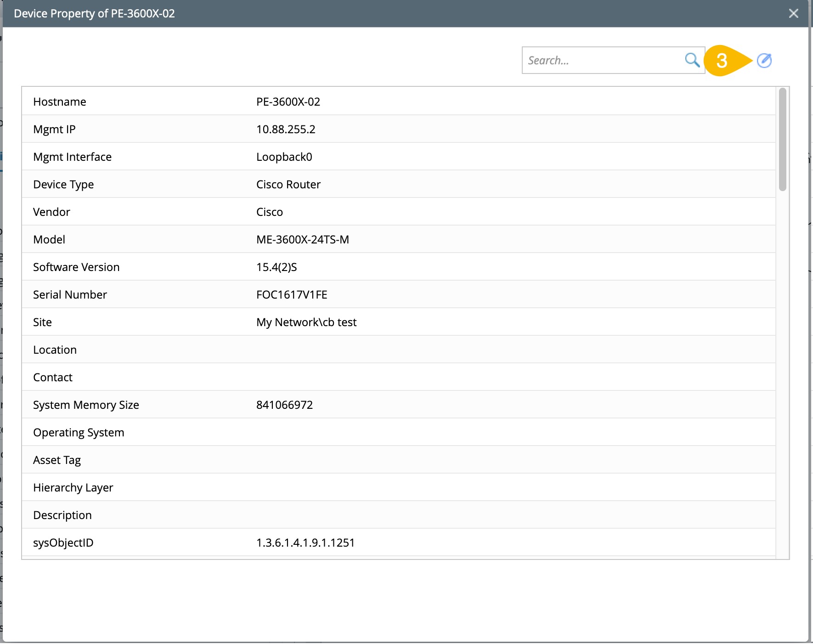Image resolution: width=813 pixels, height=644 pixels.
Task: Select the Hierarchy Layer row label
Action: tap(73, 487)
